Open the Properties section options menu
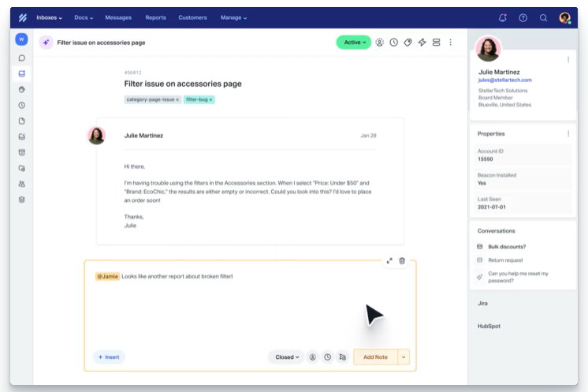588x392 pixels. point(568,133)
